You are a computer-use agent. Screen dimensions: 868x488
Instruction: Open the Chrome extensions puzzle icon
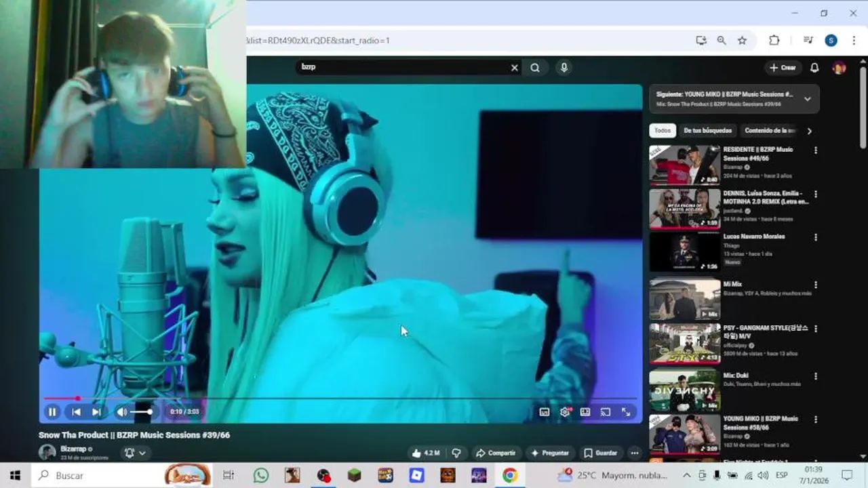point(774,41)
